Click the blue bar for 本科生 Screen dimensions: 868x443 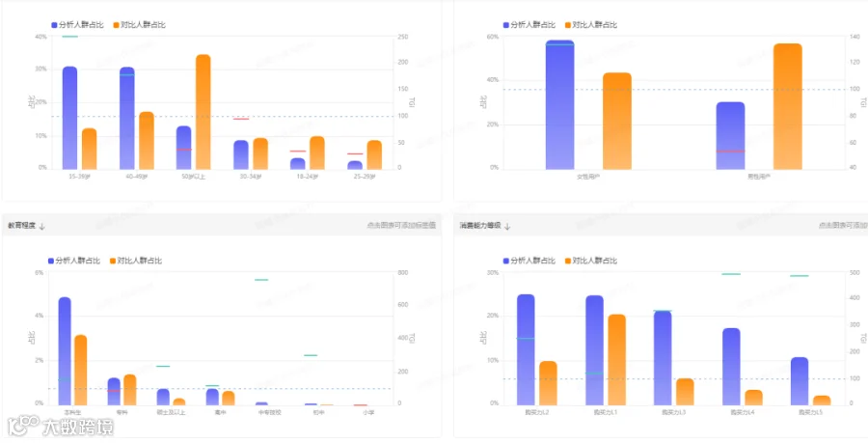(x=65, y=351)
